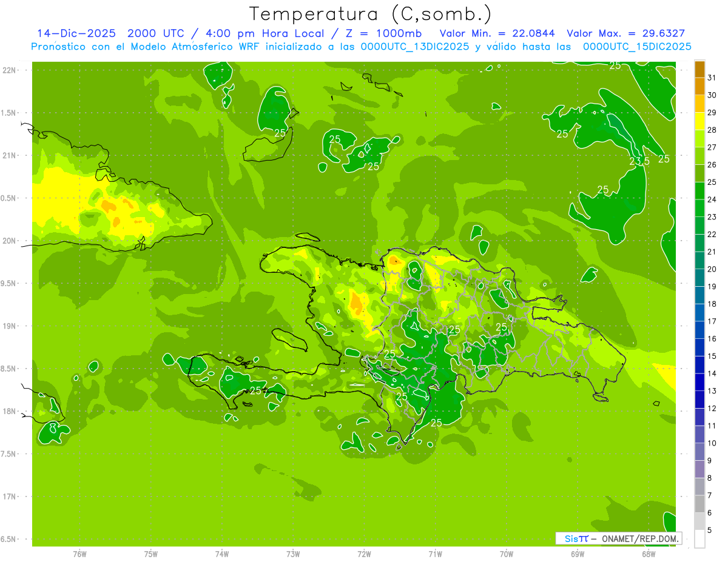
Task: Click the colorbar scale number "15"
Action: pos(712,356)
